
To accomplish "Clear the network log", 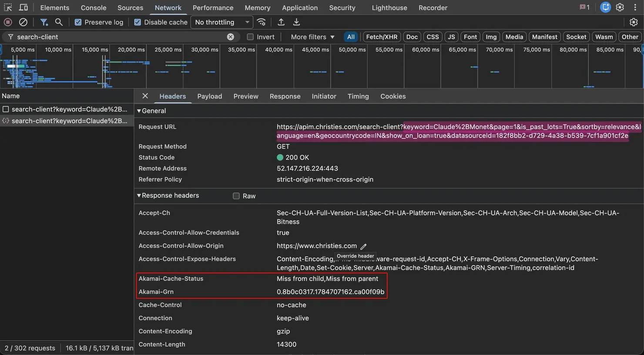I will pyautogui.click(x=23, y=22).
